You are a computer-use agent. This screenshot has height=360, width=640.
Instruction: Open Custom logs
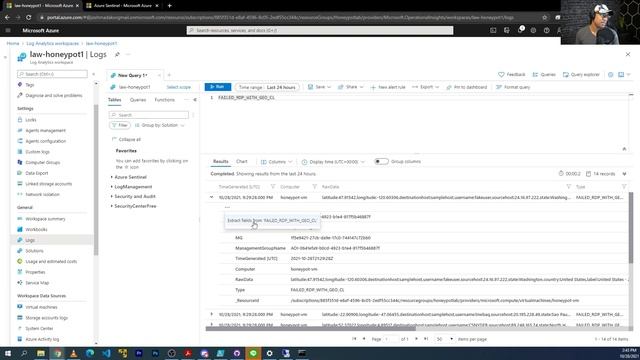point(37,152)
